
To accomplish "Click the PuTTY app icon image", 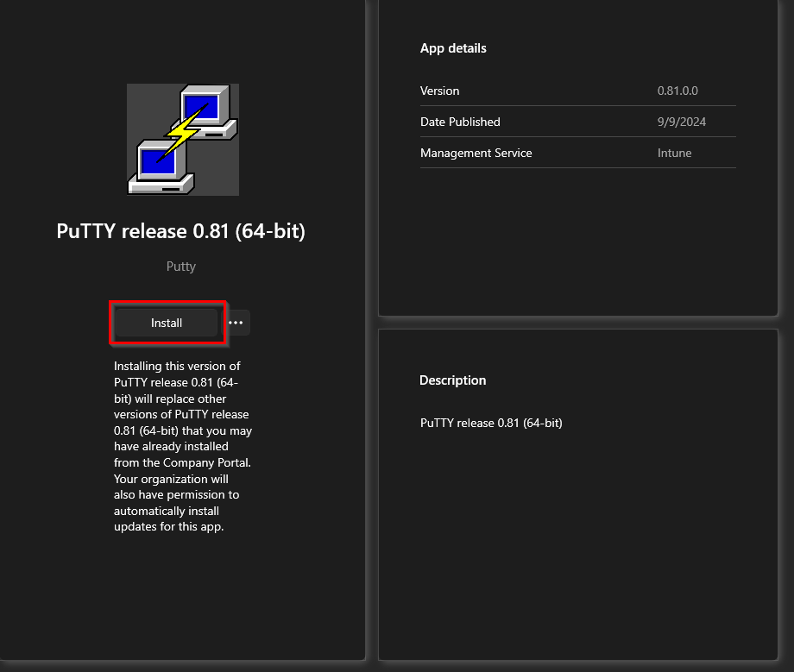I will (x=182, y=139).
